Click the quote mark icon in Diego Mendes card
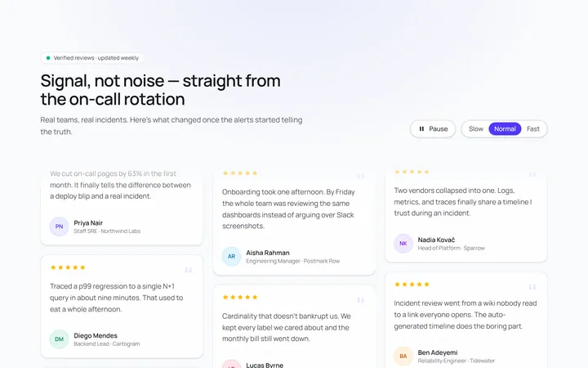Viewport: 588px width, 368px height. (189, 270)
